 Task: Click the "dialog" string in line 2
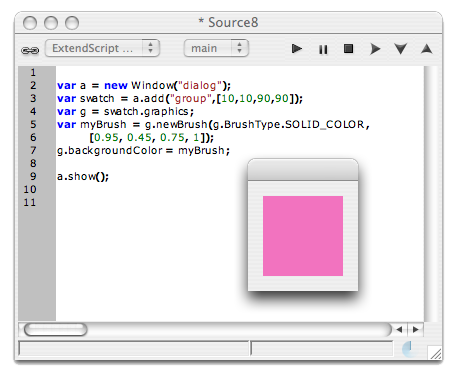(x=200, y=86)
